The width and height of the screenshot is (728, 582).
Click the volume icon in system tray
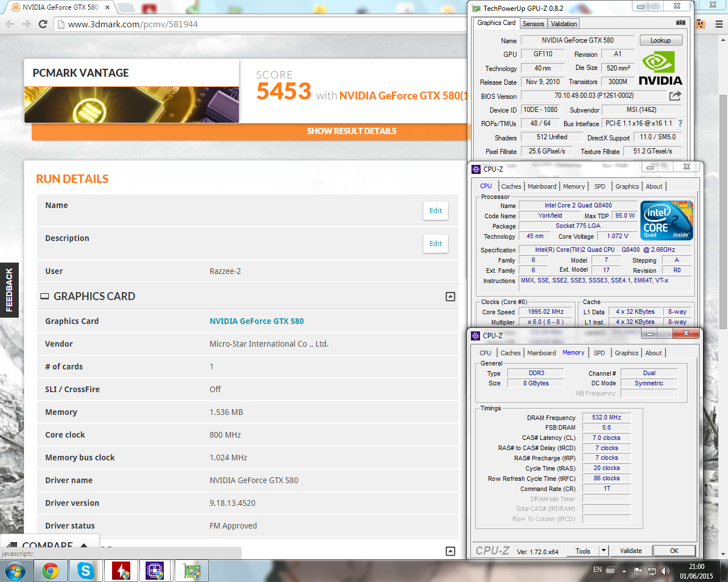[665, 571]
